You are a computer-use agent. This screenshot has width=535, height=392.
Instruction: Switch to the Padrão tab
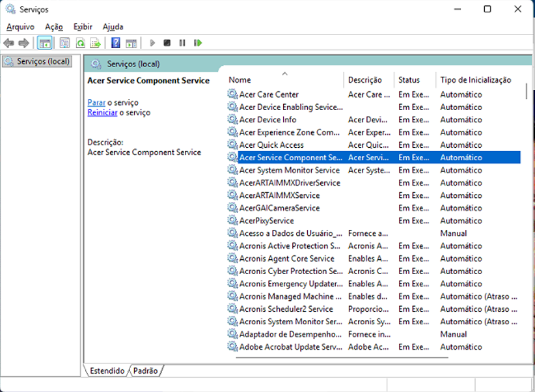(x=146, y=371)
